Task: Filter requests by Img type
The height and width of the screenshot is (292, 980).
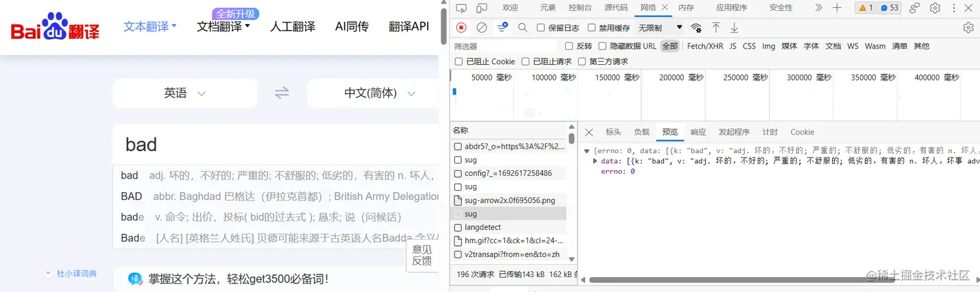Action: 769,46
